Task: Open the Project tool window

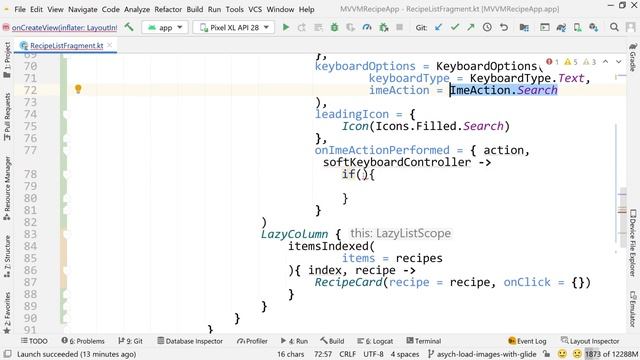Action: 7,60
